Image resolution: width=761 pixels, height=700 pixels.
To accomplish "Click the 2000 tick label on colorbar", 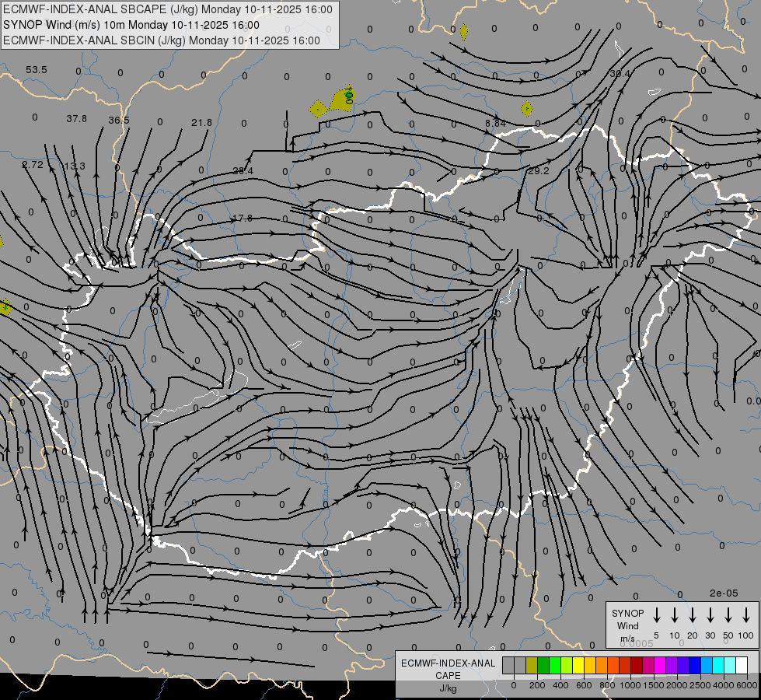I will [677, 685].
